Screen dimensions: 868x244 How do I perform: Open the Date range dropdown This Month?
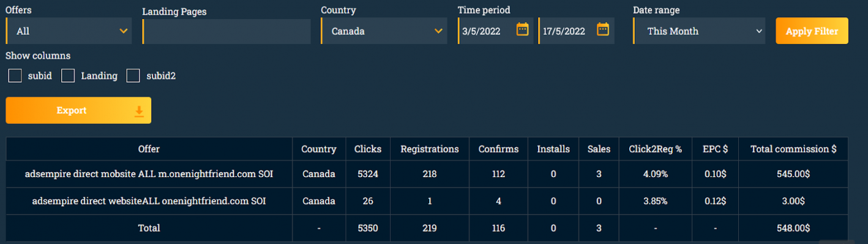pyautogui.click(x=699, y=31)
